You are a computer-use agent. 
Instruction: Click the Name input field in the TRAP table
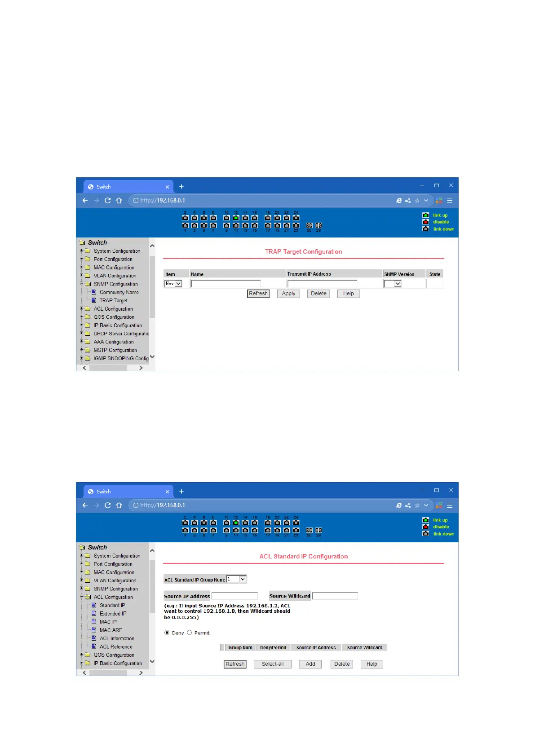[x=226, y=284]
